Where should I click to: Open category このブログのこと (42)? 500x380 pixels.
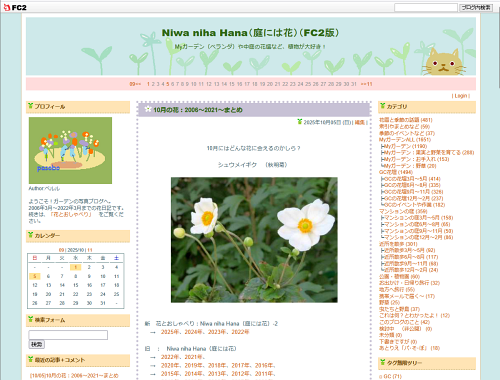[404, 322]
